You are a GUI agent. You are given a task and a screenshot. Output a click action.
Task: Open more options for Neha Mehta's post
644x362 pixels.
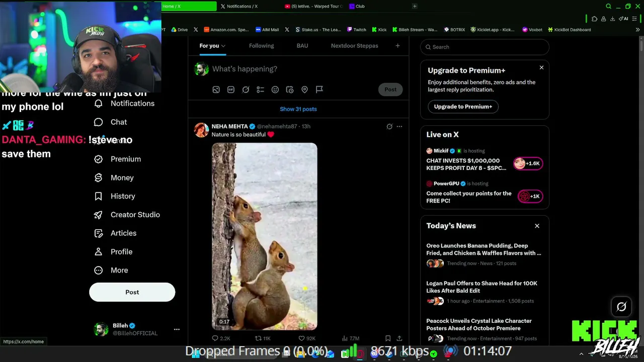pyautogui.click(x=399, y=127)
